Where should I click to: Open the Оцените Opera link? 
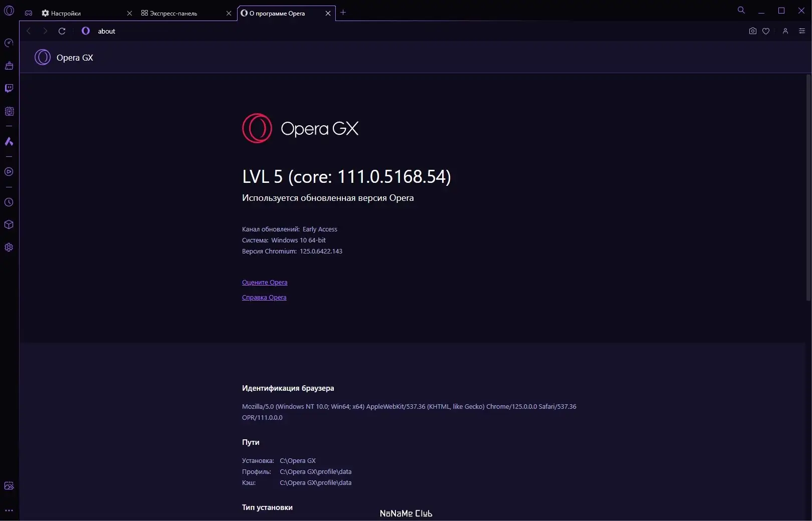[x=265, y=283]
